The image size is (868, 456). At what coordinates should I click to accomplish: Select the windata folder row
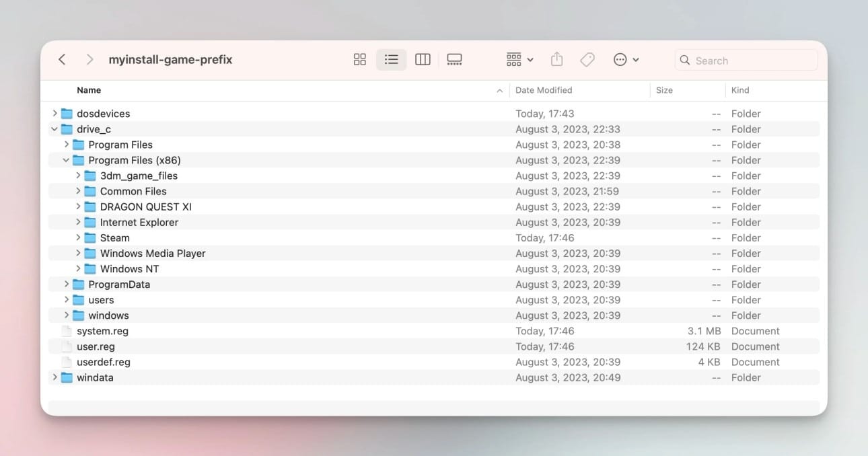click(95, 377)
